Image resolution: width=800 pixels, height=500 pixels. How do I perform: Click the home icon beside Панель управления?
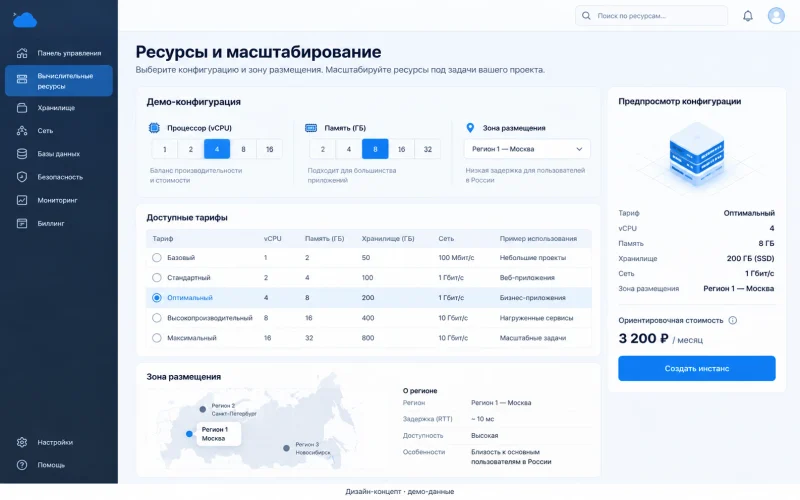point(22,53)
